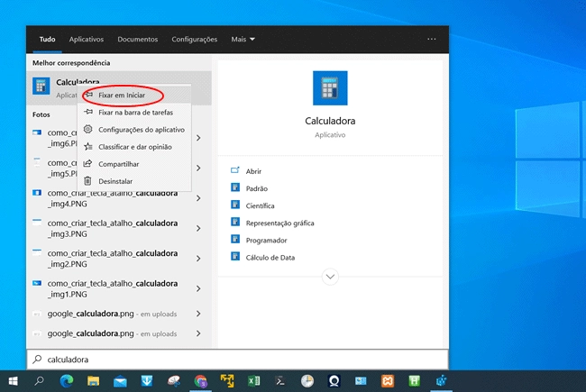Screen dimensions: 586x392
Task: Switch to the Documentos tab
Action: point(137,40)
